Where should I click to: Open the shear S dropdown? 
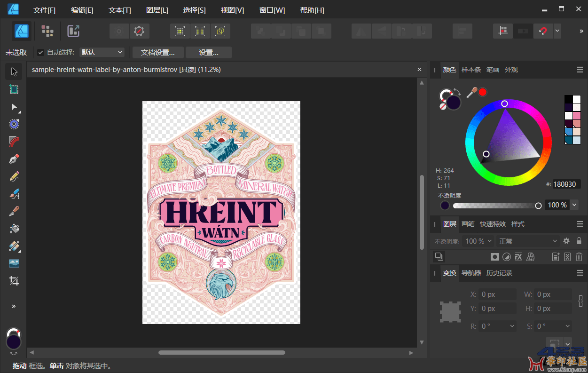[x=554, y=326]
